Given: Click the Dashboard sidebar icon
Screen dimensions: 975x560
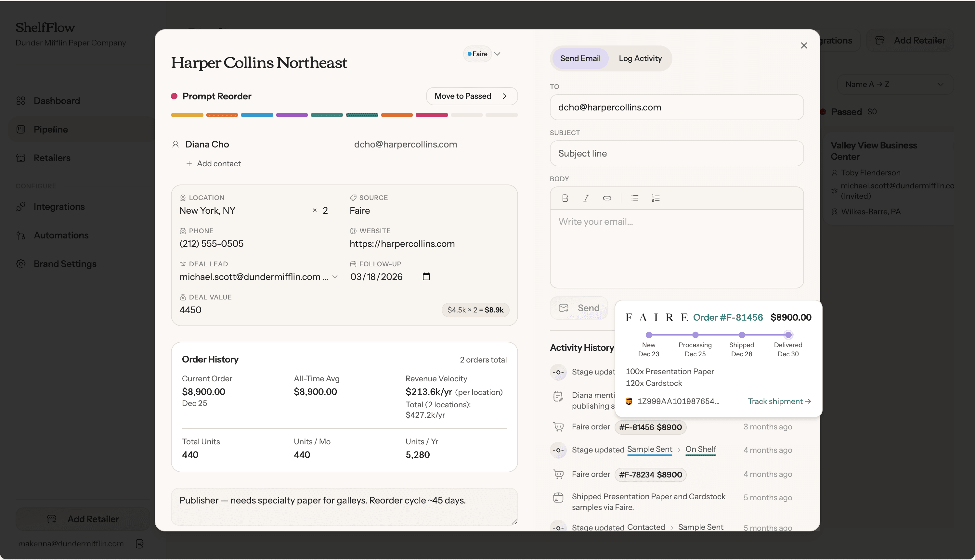Looking at the screenshot, I should click(x=21, y=101).
